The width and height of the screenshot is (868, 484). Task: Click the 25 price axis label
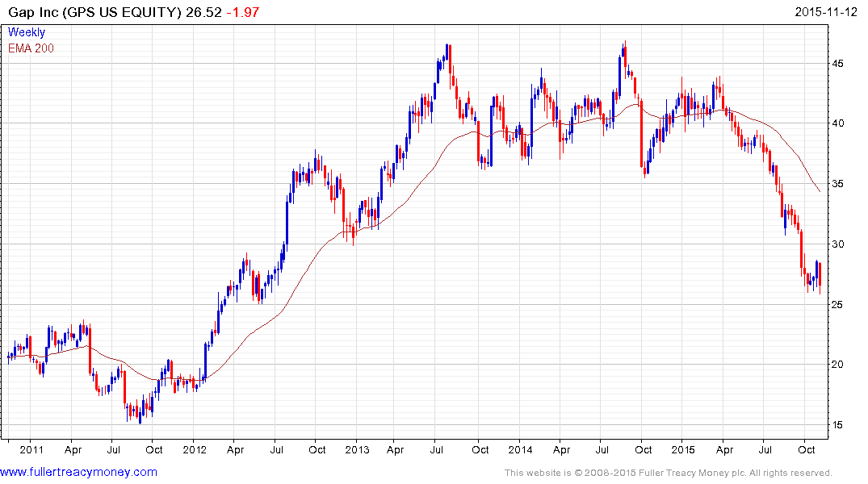(837, 304)
